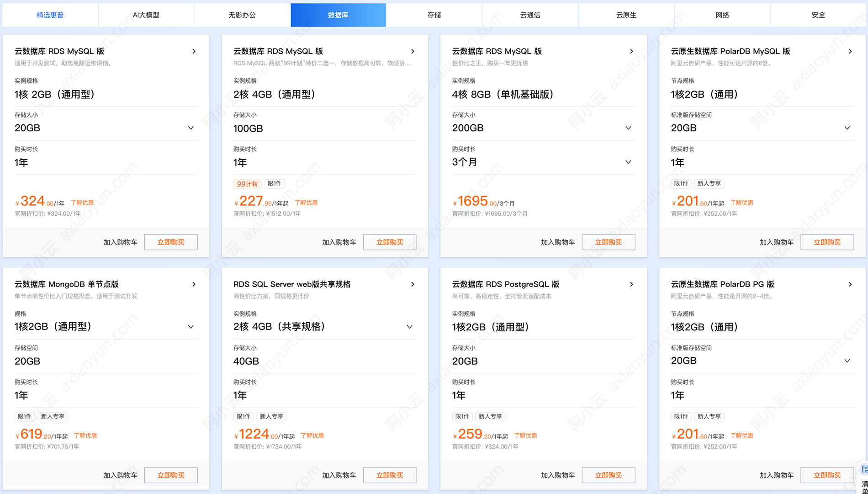Switch to the 精选惠普 tab
Viewport: 868px width, 494px height.
(x=50, y=15)
